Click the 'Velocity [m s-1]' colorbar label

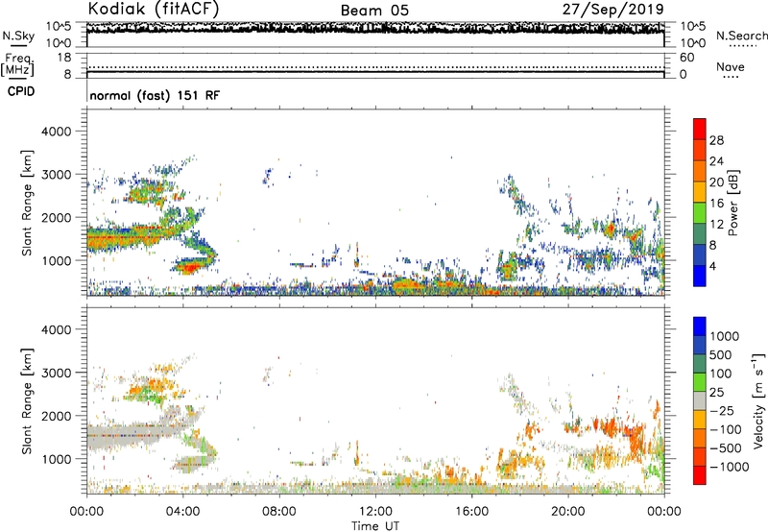pos(758,400)
